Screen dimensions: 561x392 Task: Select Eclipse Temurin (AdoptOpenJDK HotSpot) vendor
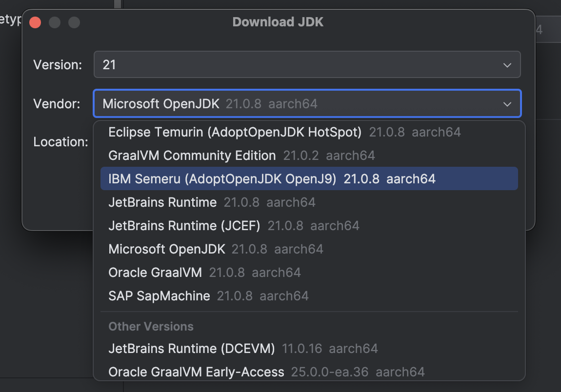pos(309,132)
